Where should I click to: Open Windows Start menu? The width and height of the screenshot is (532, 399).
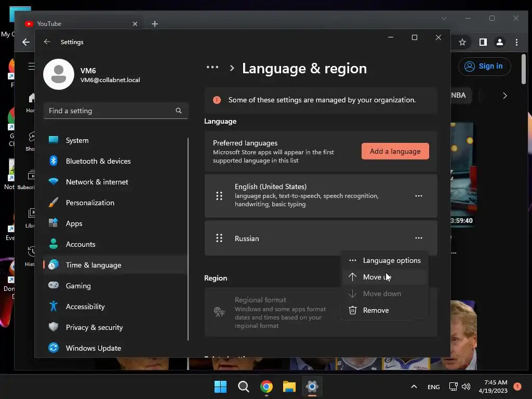[220, 387]
